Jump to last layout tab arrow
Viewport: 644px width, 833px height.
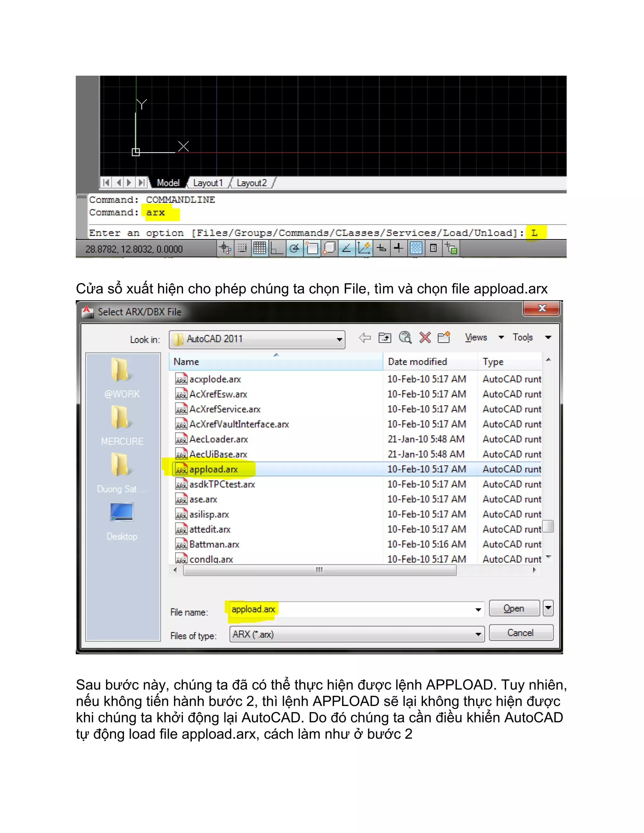click(x=141, y=183)
